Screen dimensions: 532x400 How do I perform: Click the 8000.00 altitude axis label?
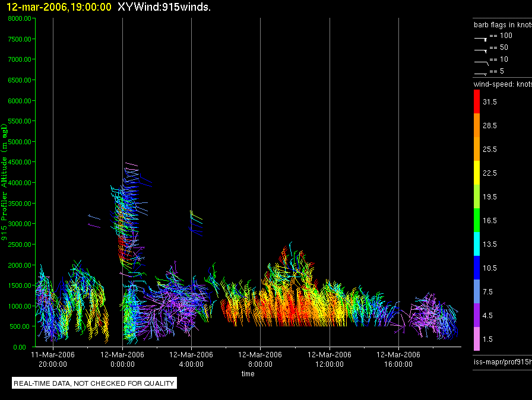click(20, 18)
